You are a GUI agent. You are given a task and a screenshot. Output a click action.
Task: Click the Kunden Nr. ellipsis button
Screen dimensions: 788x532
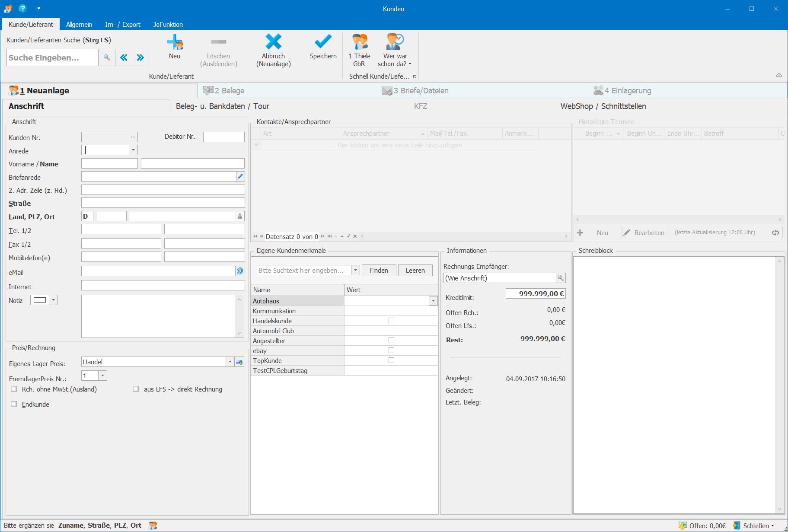(x=133, y=137)
